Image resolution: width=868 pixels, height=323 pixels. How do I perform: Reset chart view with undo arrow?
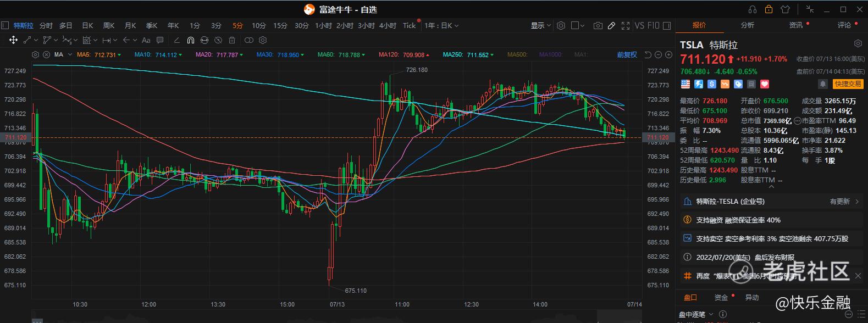648,54
